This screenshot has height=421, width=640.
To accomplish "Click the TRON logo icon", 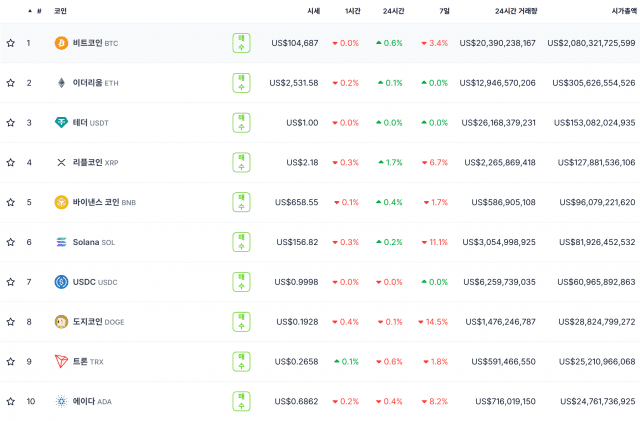I will coord(61,361).
